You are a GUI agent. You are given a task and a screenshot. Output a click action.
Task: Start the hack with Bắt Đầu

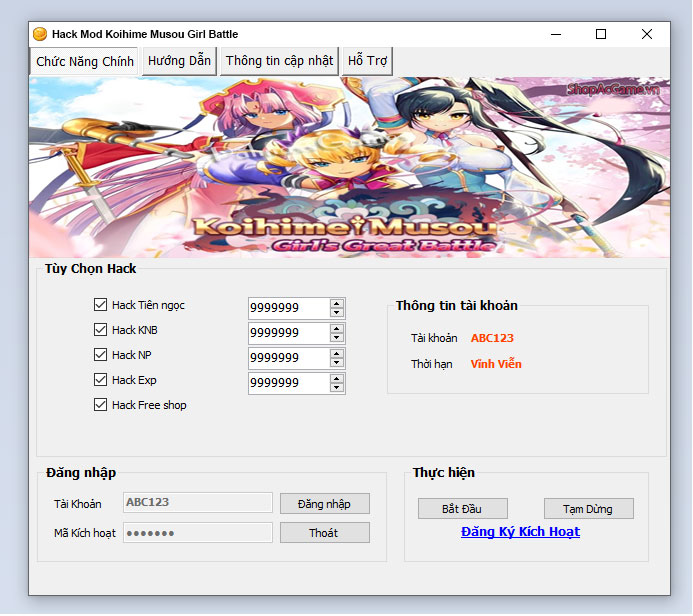click(x=463, y=509)
